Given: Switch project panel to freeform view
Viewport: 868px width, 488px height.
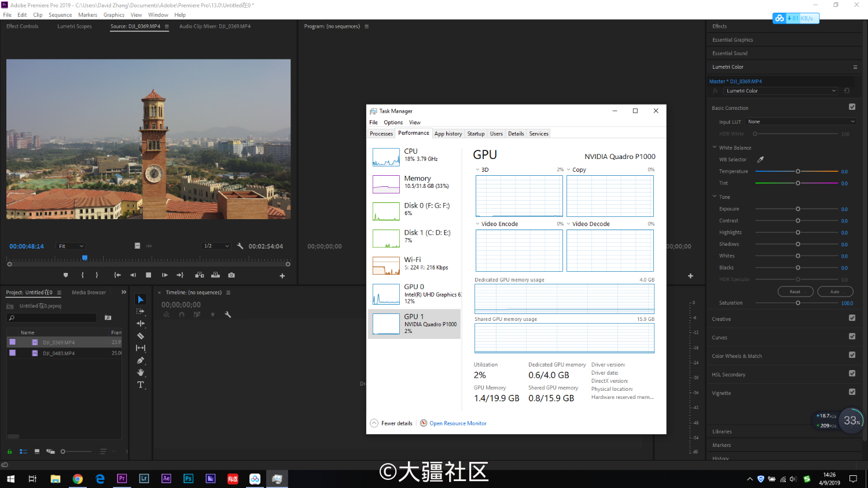Looking at the screenshot, I should pos(50,452).
